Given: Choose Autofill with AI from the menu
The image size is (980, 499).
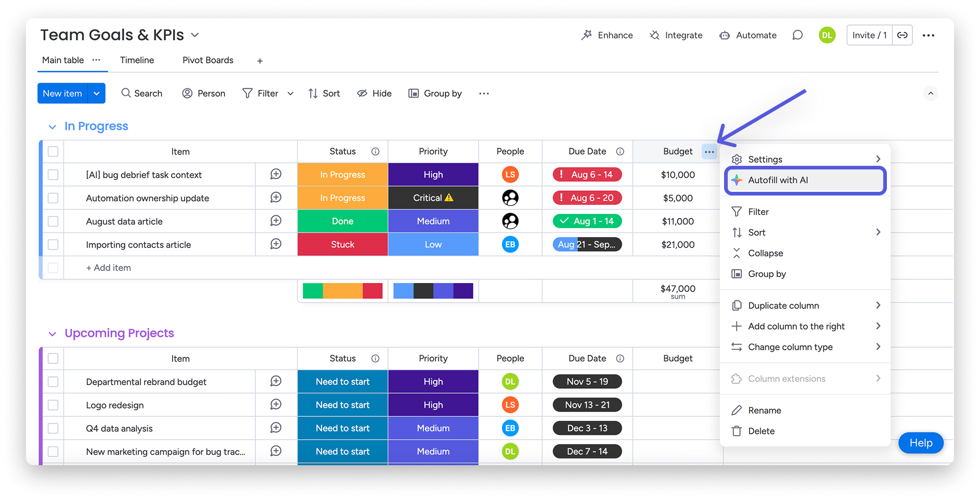Looking at the screenshot, I should point(778,180).
